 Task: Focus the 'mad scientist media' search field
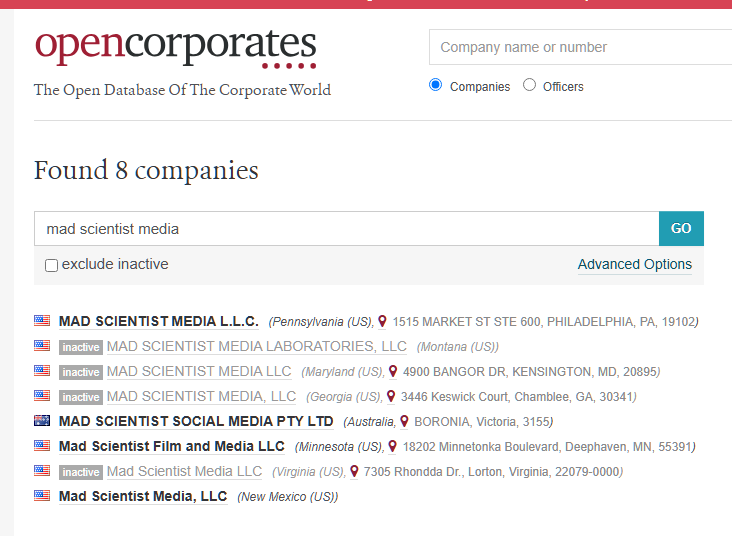coord(346,228)
